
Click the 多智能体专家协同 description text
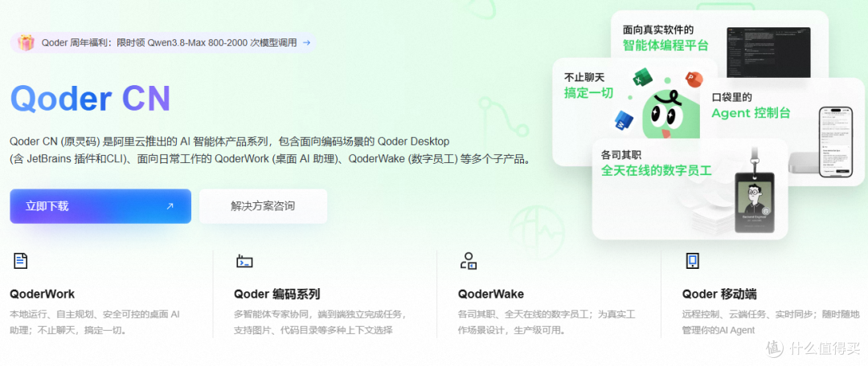[x=321, y=323]
